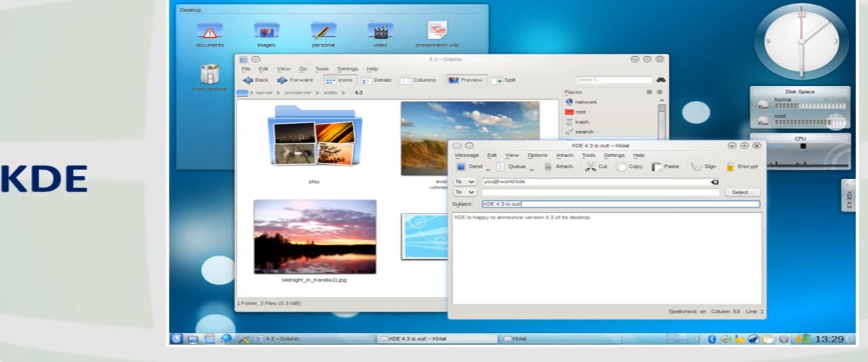868x362 pixels.
Task: Click the svnserver breadcrumb in Dolphin
Action: [298, 93]
